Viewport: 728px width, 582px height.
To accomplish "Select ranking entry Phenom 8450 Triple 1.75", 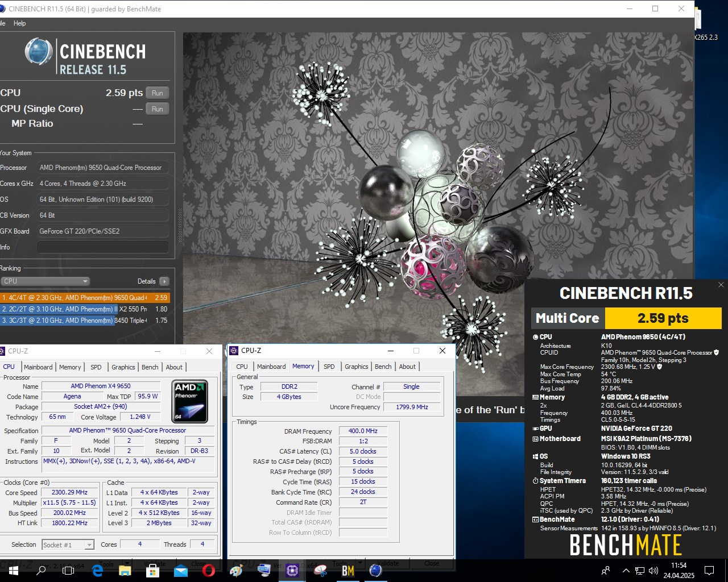I will (x=85, y=321).
